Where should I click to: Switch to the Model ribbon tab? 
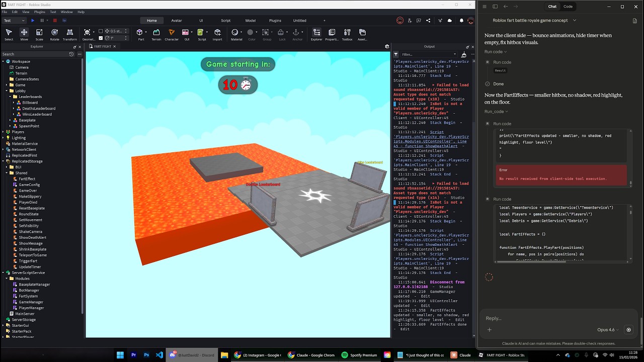pos(251,21)
